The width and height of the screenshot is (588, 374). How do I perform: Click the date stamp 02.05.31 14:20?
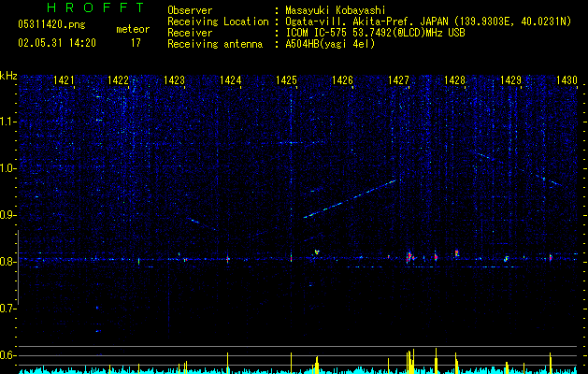[57, 43]
